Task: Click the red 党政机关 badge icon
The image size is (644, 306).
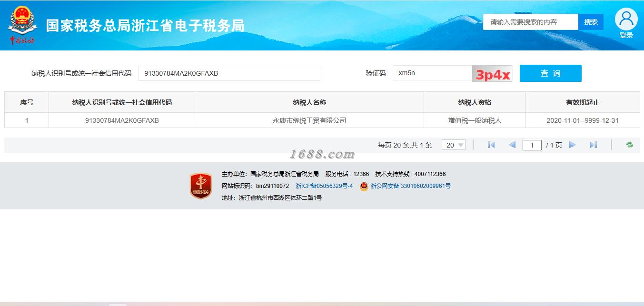Action: [x=201, y=186]
